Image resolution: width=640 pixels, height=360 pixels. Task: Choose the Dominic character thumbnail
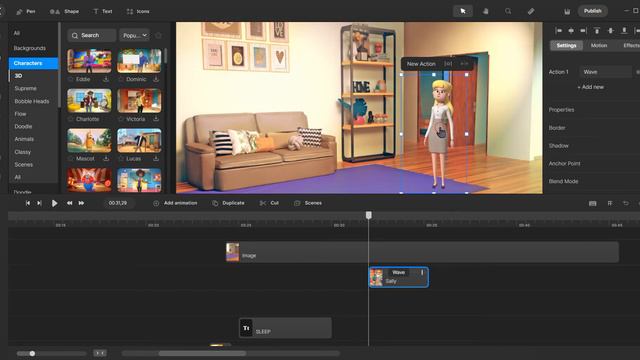(139, 61)
